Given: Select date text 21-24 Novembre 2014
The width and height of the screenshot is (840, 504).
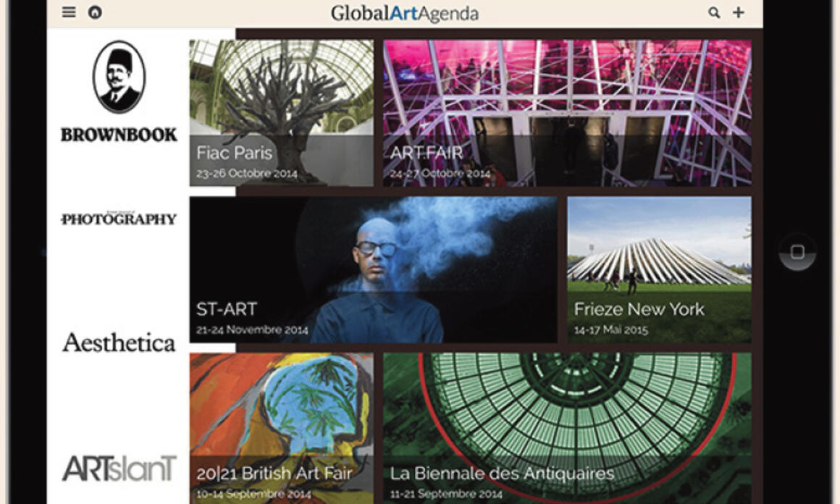Looking at the screenshot, I should click(x=252, y=330).
